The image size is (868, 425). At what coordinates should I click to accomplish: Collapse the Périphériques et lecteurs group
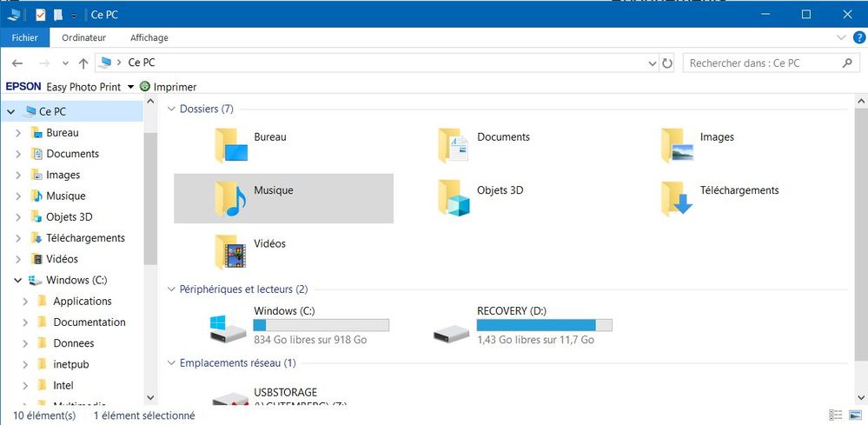coord(170,289)
